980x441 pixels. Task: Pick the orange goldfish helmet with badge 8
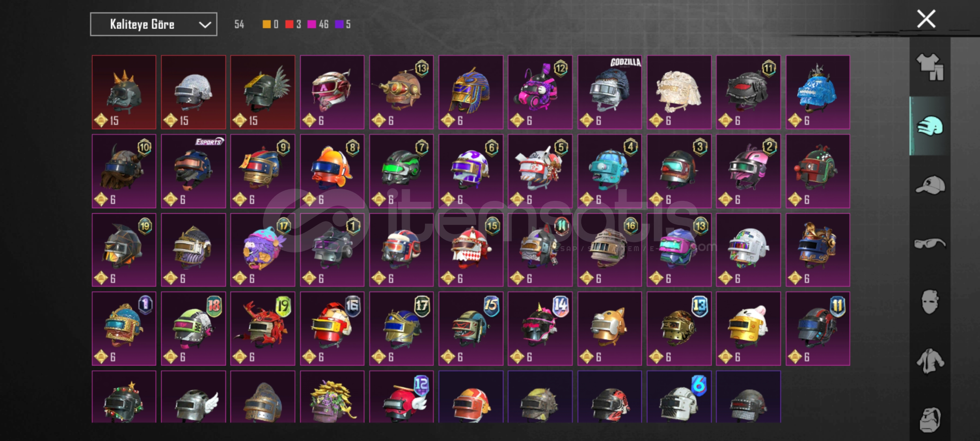point(332,171)
